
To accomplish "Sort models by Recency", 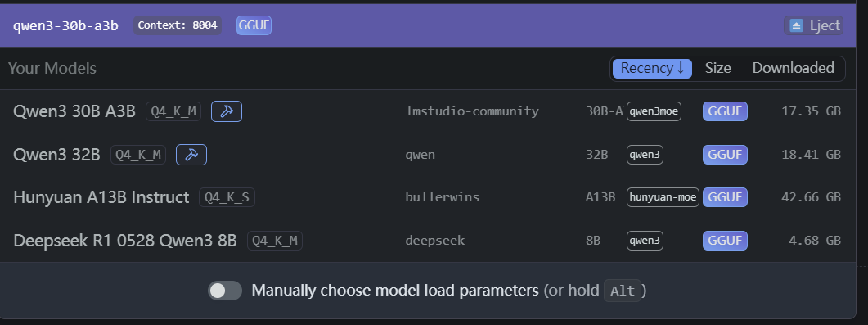I will [652, 69].
